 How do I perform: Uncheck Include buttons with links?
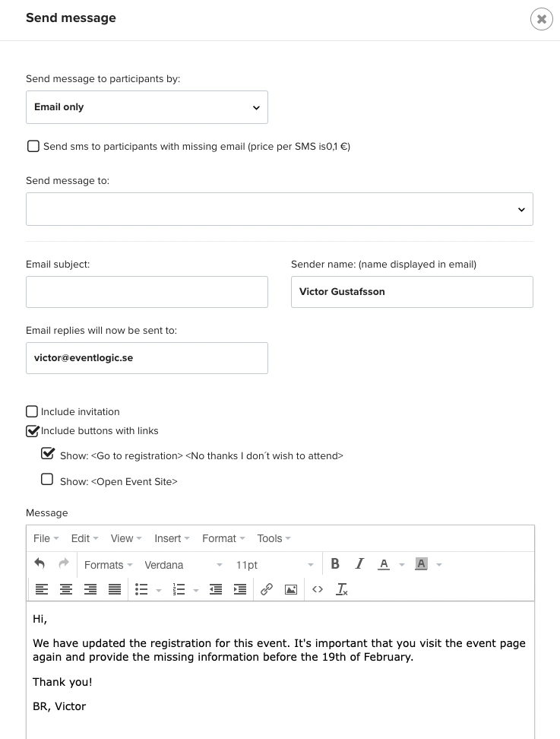tap(32, 431)
